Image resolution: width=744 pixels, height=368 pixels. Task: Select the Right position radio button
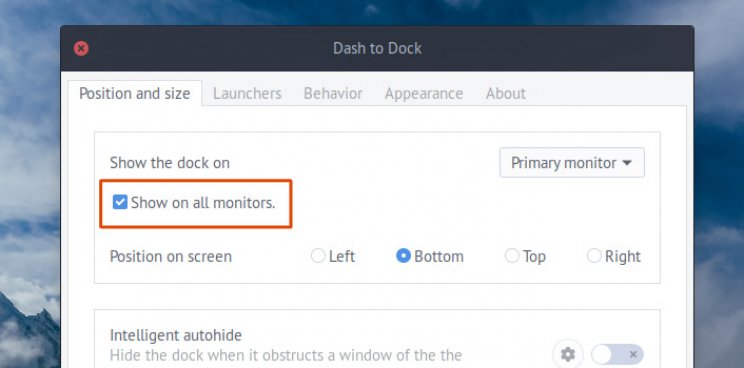click(x=594, y=256)
